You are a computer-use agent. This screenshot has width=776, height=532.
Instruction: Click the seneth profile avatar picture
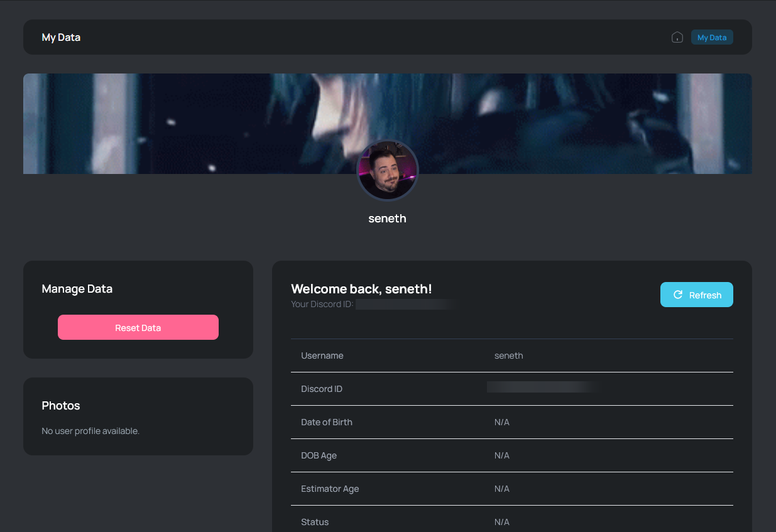click(387, 170)
